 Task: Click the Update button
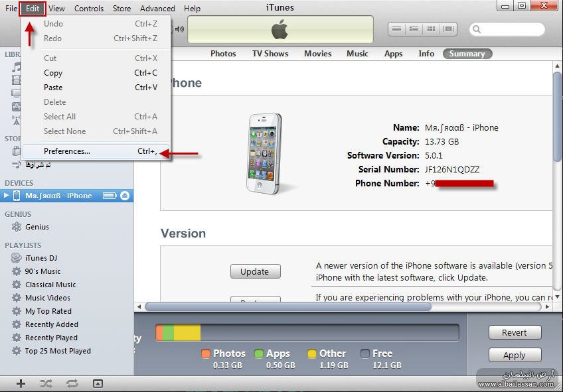tap(256, 271)
